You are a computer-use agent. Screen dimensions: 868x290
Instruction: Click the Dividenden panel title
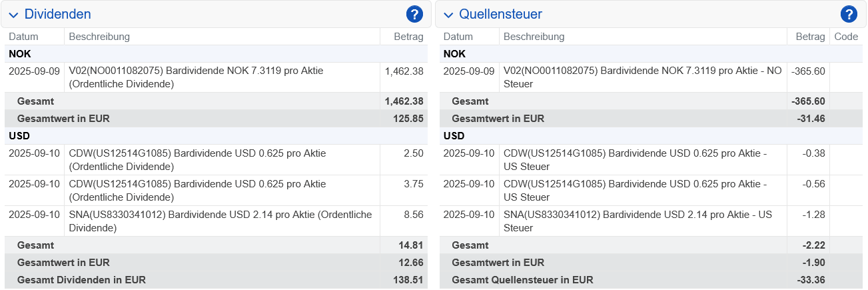(x=57, y=14)
